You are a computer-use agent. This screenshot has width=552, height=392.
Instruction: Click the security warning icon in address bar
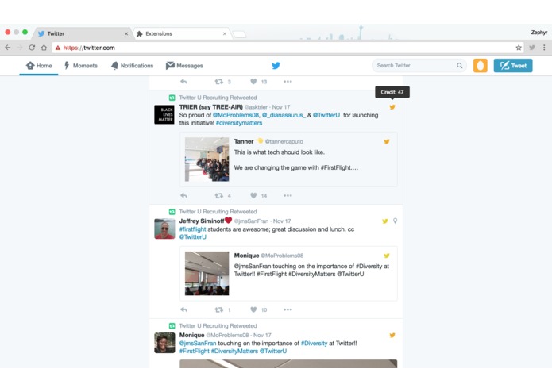point(58,48)
